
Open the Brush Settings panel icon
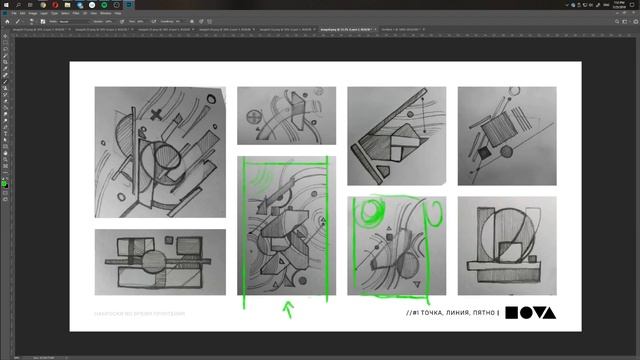click(42, 21)
